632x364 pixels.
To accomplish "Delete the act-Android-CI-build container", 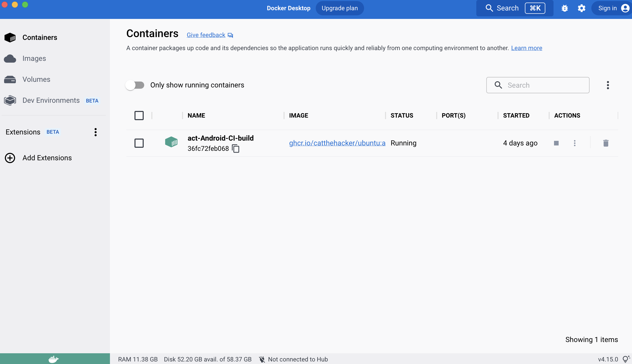I will (x=606, y=143).
